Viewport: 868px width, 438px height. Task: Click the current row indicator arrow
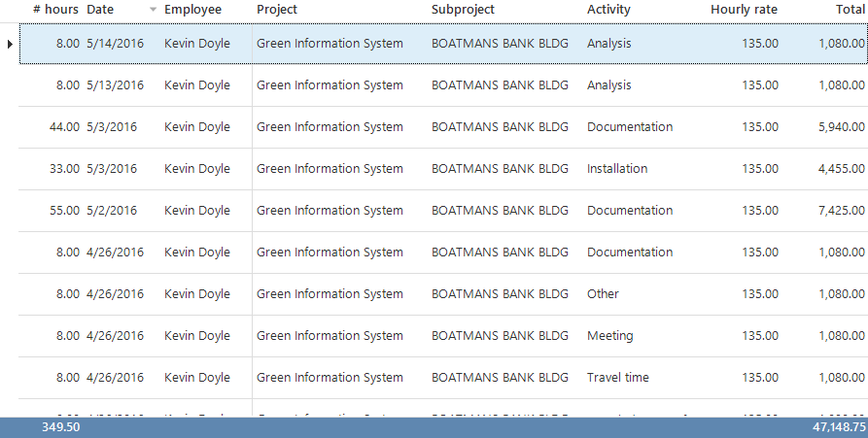point(10,44)
